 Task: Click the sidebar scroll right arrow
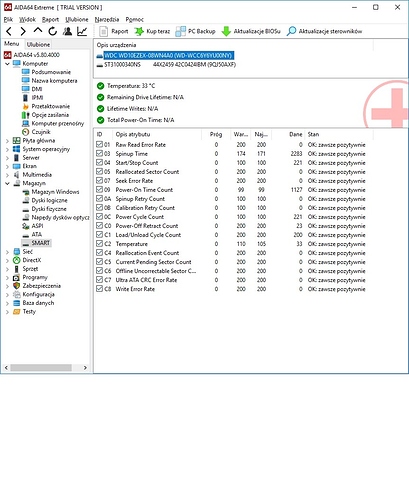tap(85, 367)
